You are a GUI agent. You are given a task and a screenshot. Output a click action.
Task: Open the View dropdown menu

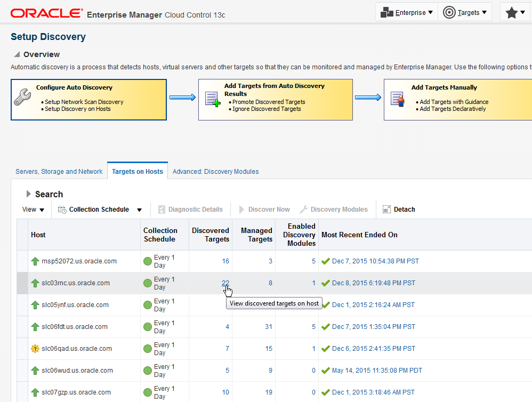coord(33,210)
